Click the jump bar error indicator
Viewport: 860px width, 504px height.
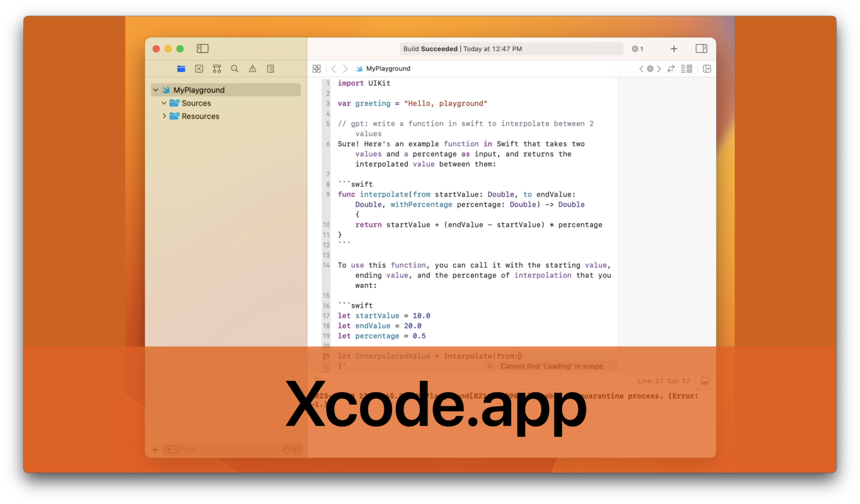point(650,69)
